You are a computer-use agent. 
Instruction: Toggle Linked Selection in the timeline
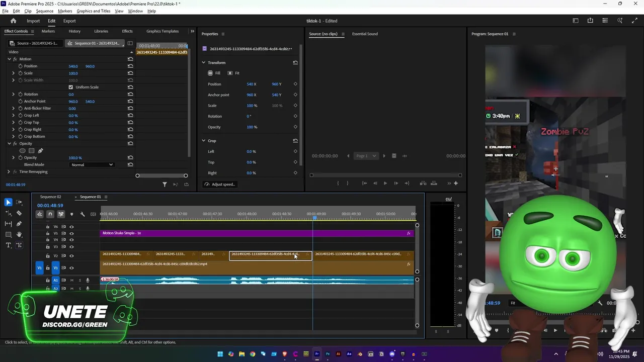click(61, 214)
